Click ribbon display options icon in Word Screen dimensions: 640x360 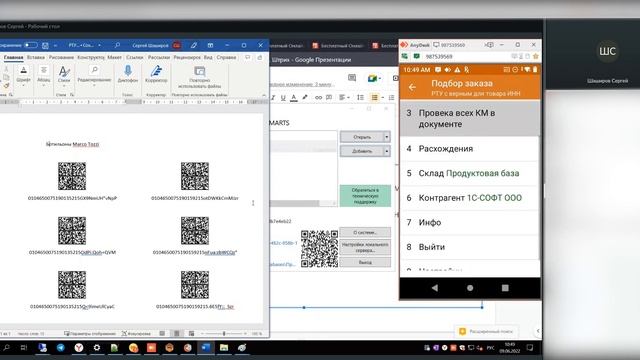210,45
